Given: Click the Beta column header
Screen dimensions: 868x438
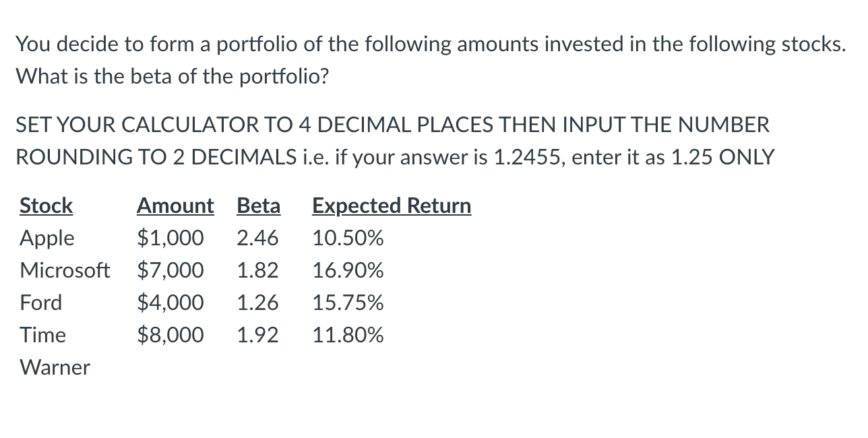Looking at the screenshot, I should (258, 206).
